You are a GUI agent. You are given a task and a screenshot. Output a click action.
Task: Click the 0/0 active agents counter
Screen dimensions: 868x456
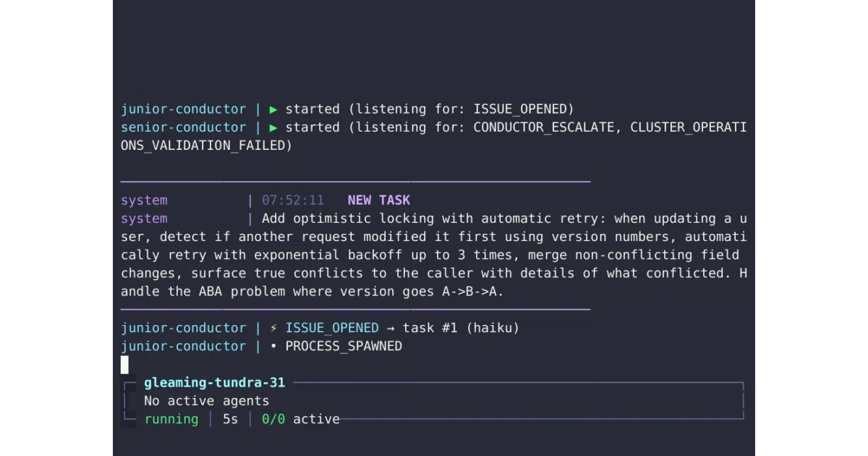273,419
